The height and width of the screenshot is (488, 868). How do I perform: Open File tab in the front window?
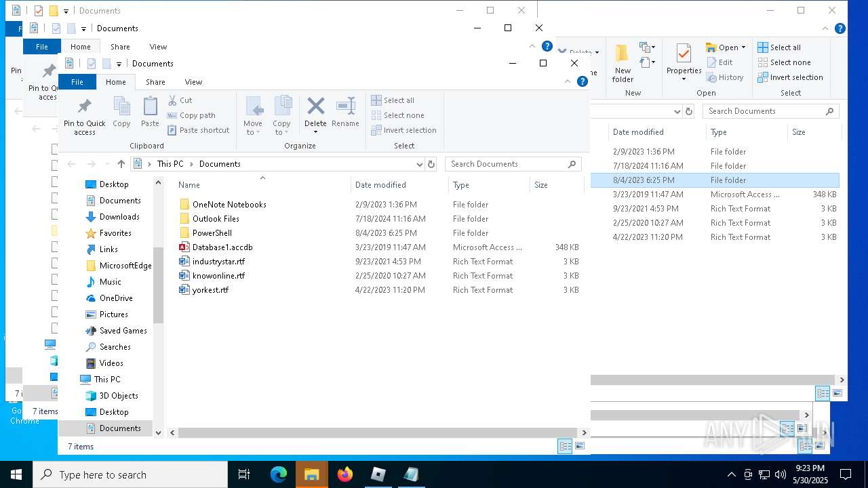(77, 81)
